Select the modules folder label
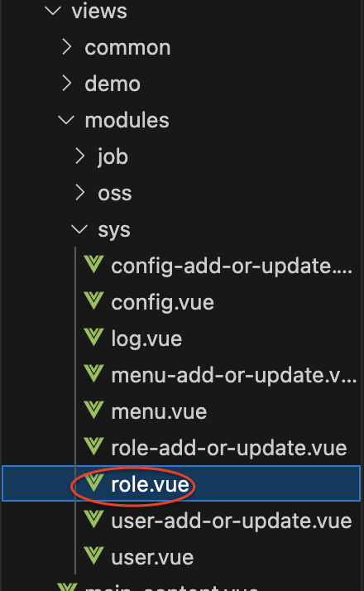The height and width of the screenshot is (591, 364). tap(127, 120)
